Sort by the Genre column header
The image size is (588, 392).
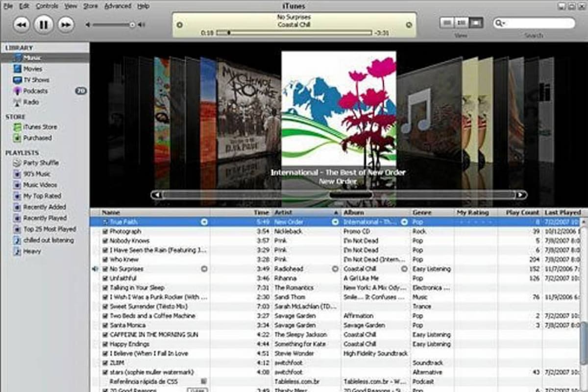click(432, 213)
